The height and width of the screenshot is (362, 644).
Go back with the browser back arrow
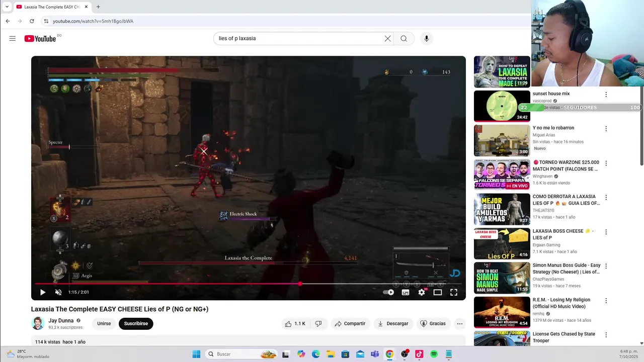pos(8,21)
